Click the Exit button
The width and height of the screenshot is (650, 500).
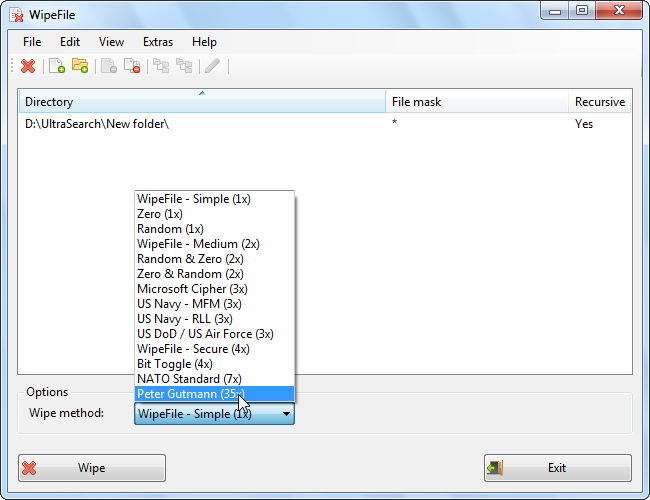[558, 468]
